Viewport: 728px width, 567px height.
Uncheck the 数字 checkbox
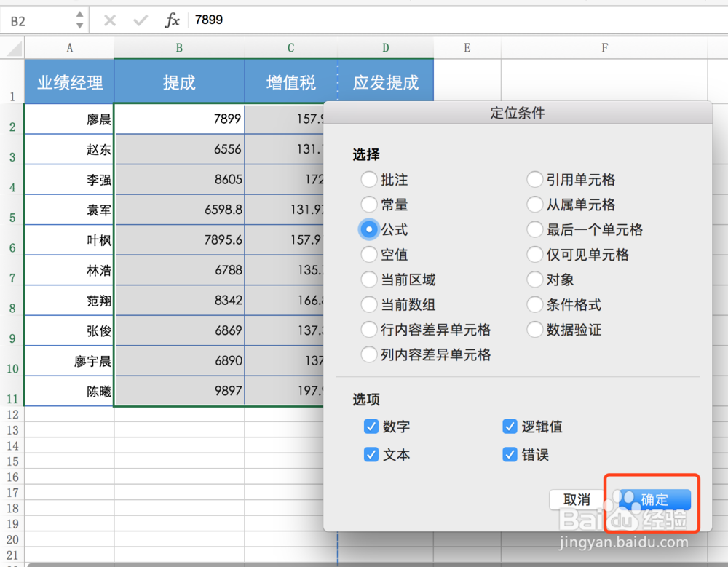(372, 427)
